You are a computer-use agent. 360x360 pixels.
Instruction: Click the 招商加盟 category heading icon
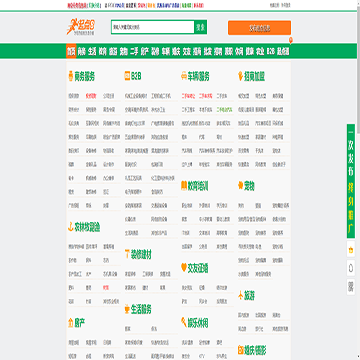pos(240,76)
